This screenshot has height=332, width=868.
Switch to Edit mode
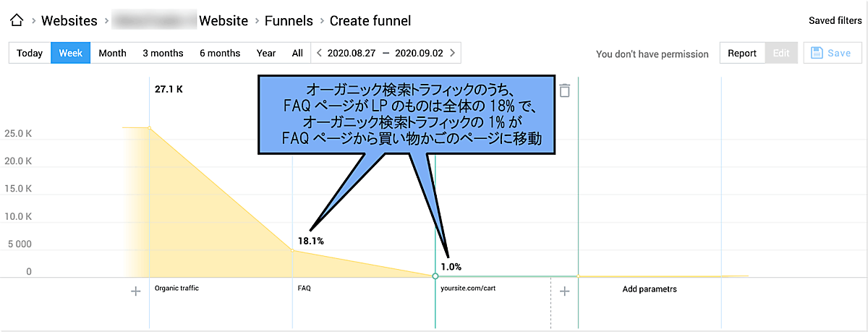pyautogui.click(x=781, y=53)
